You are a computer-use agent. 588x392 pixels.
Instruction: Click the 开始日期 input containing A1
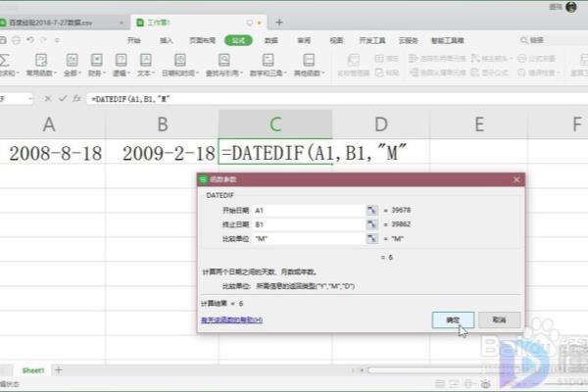point(309,210)
